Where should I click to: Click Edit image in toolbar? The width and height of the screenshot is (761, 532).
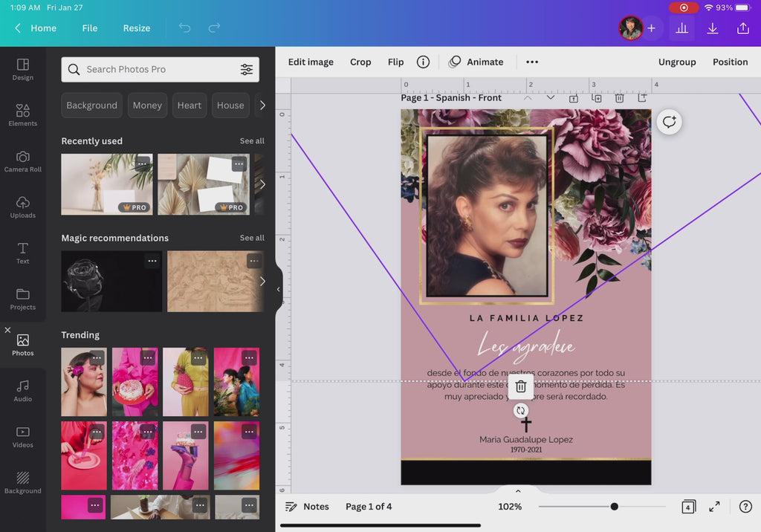point(311,62)
